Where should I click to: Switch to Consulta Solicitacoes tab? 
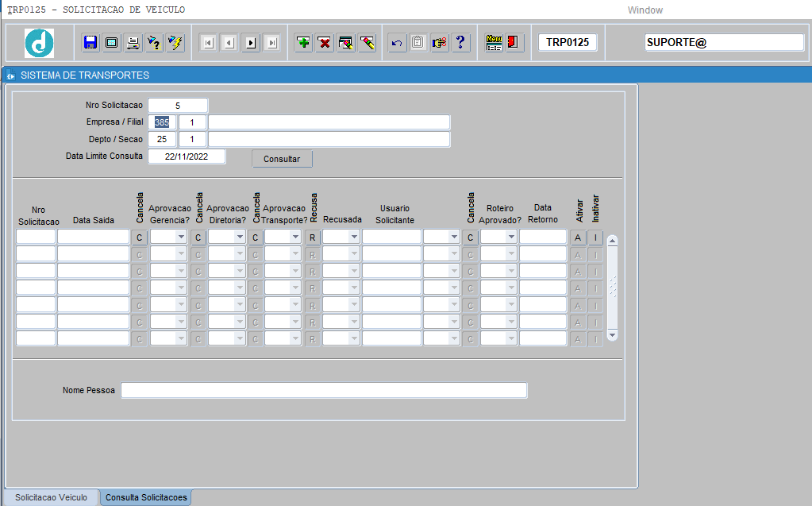pyautogui.click(x=146, y=497)
